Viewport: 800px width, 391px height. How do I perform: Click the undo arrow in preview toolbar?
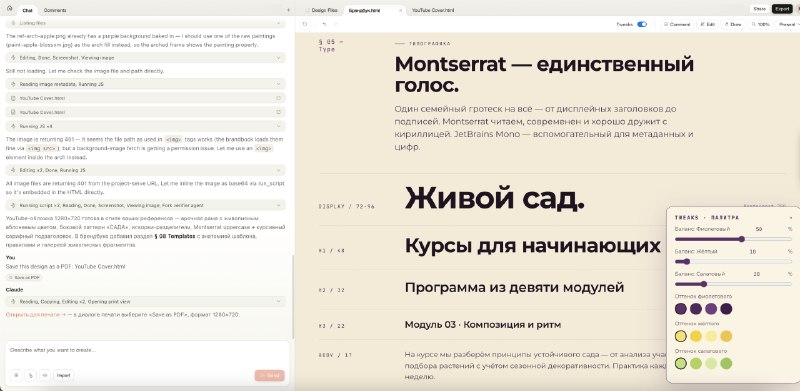324,24
